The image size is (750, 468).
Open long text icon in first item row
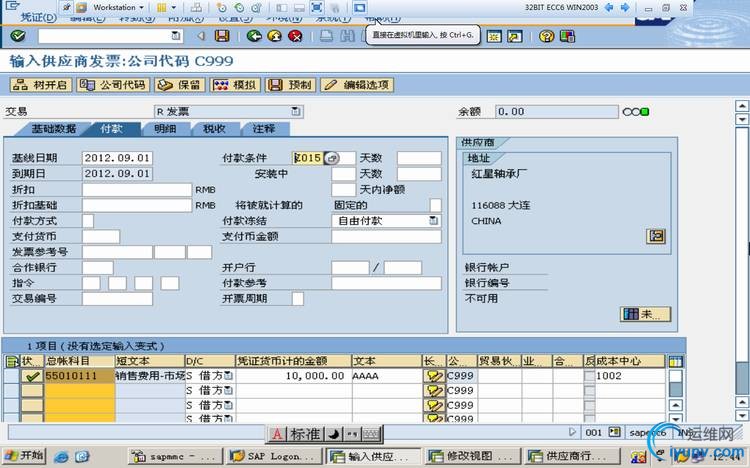(x=433, y=376)
